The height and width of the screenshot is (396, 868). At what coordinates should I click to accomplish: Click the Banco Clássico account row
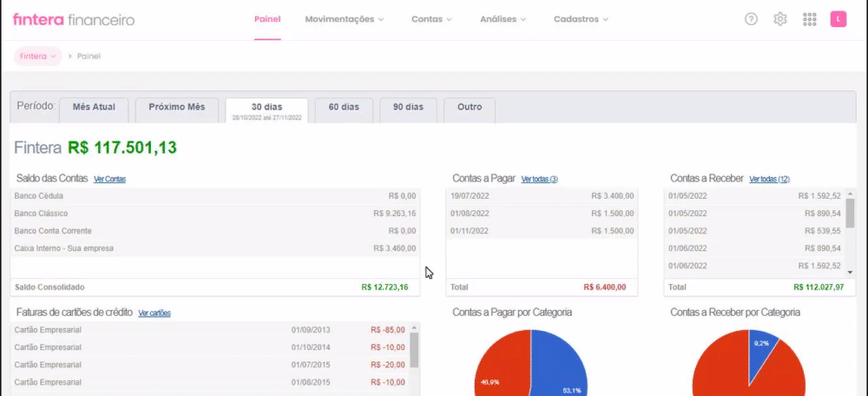[x=214, y=214]
